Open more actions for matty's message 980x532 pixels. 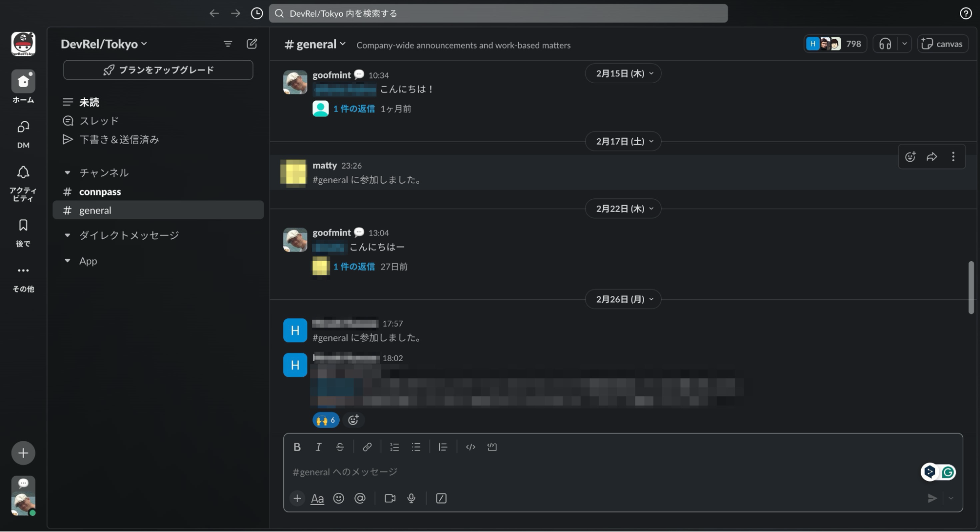953,157
